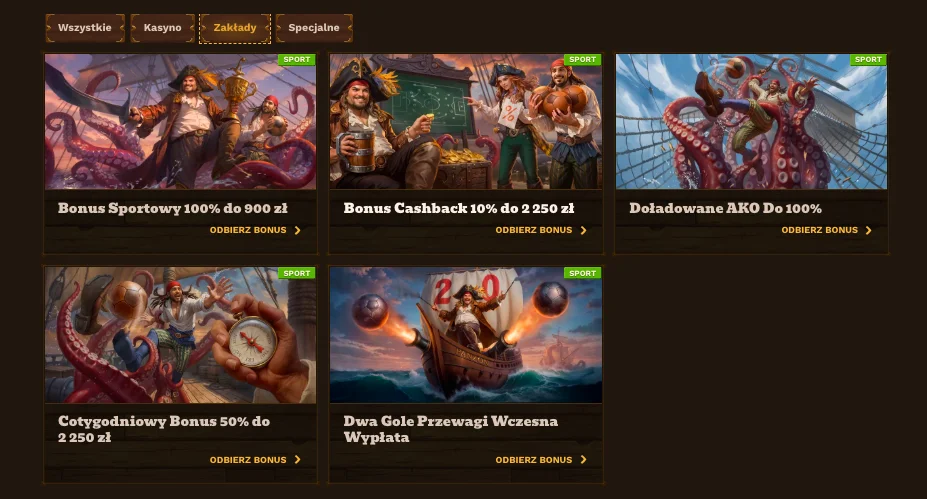The image size is (927, 499).
Task: Click the Sport badge on Doładowane AKO card
Action: 868,60
